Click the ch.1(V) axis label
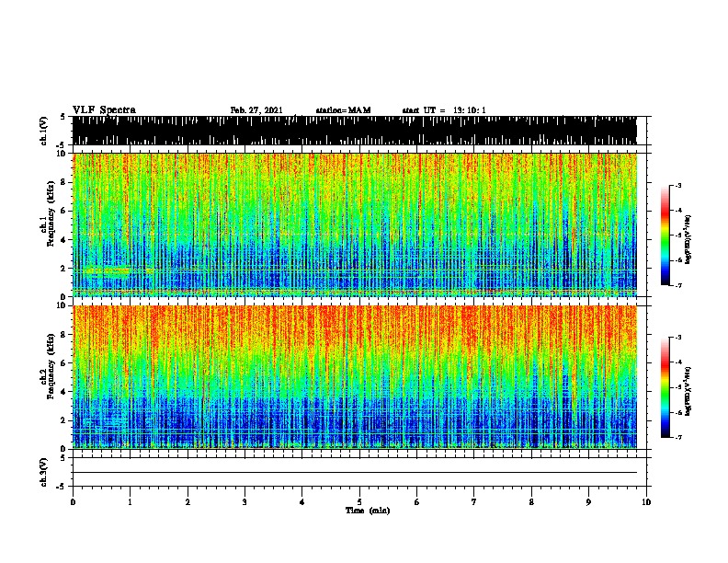The image size is (728, 563). (x=44, y=131)
